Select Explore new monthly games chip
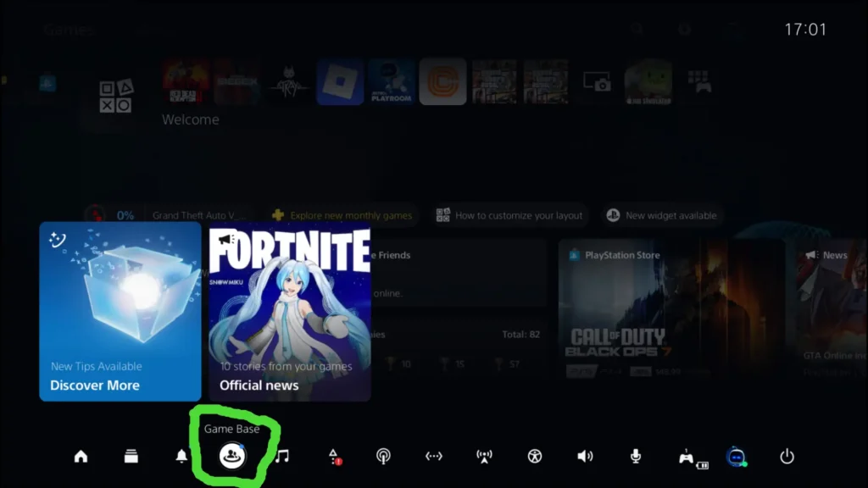Viewport: 868px width, 488px height. pyautogui.click(x=342, y=215)
